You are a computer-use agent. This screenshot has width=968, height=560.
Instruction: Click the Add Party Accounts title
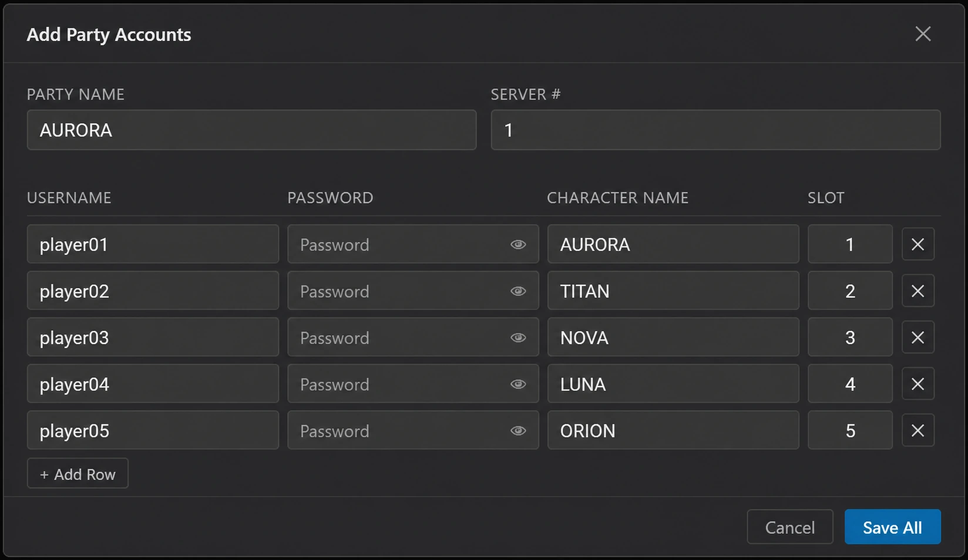coord(109,35)
